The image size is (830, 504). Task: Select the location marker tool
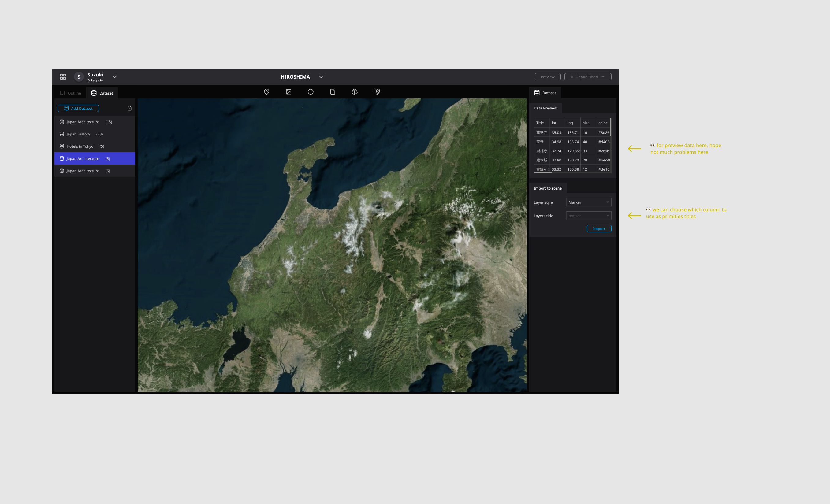point(266,91)
